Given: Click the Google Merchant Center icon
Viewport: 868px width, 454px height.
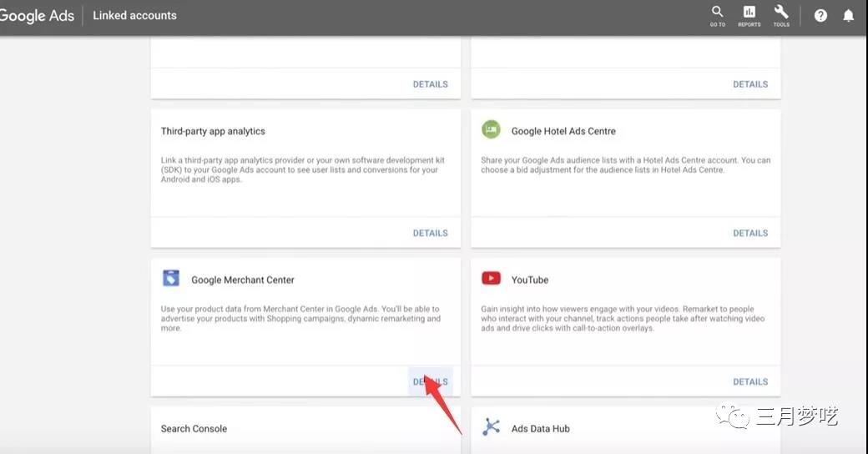Looking at the screenshot, I should [171, 278].
